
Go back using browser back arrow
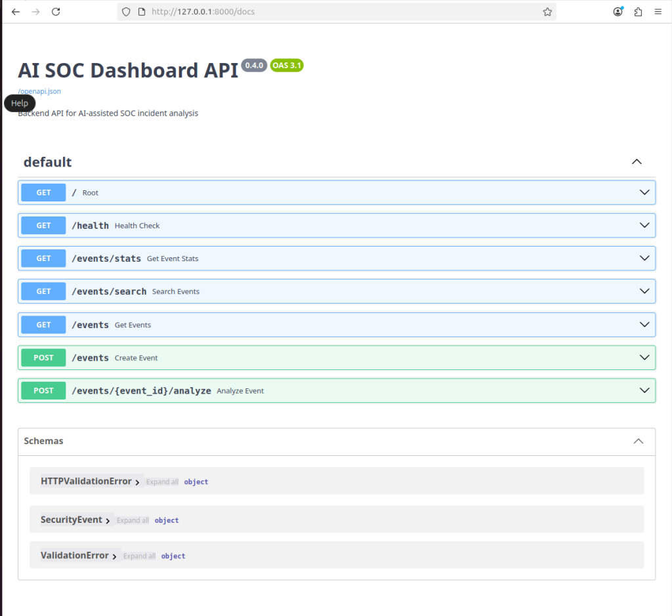pos(16,12)
